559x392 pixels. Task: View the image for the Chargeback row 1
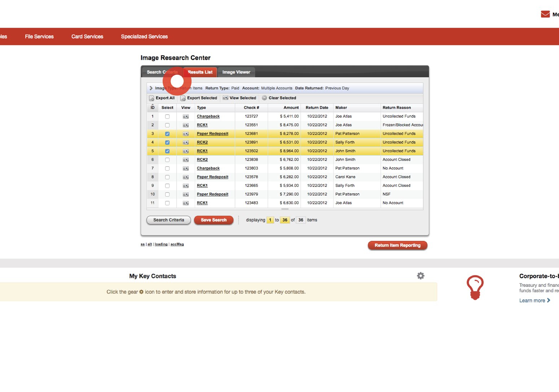185,116
